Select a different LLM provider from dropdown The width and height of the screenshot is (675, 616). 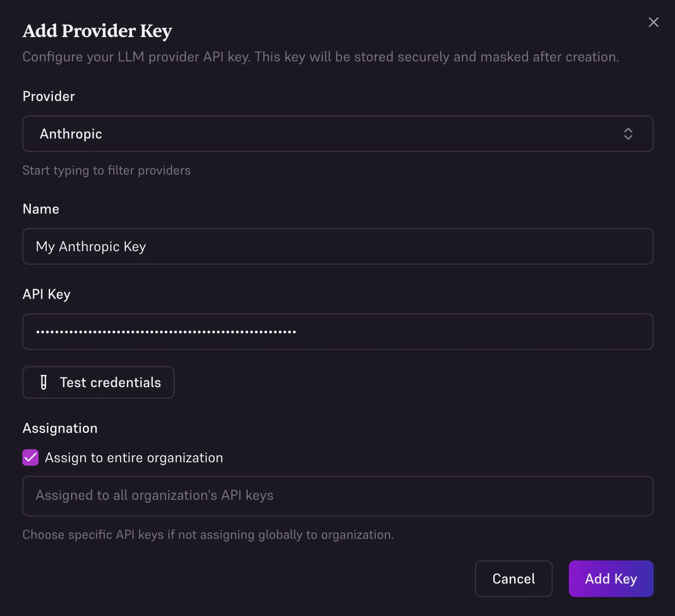pos(338,134)
